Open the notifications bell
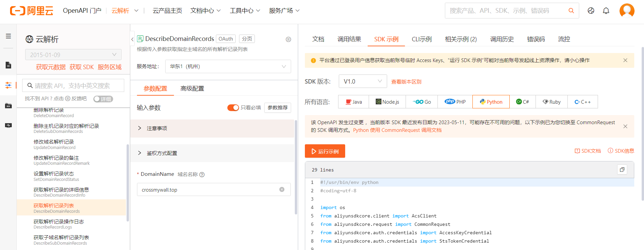 click(x=606, y=11)
